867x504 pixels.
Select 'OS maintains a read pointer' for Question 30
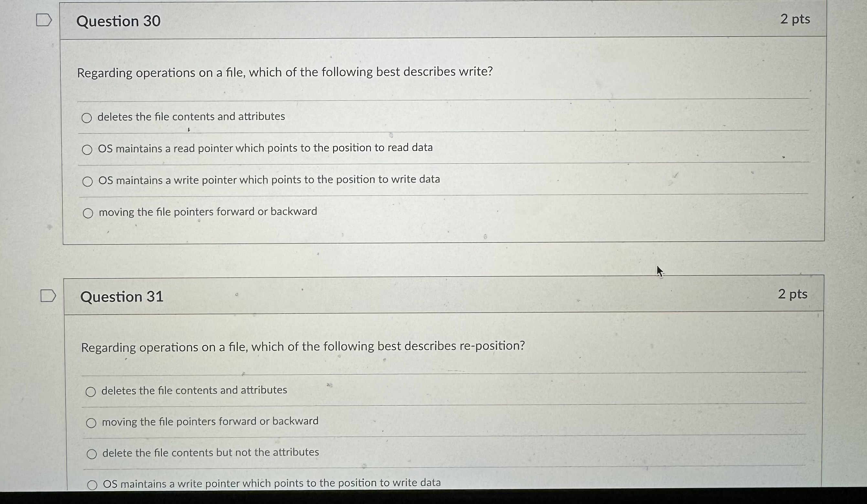[x=88, y=149]
